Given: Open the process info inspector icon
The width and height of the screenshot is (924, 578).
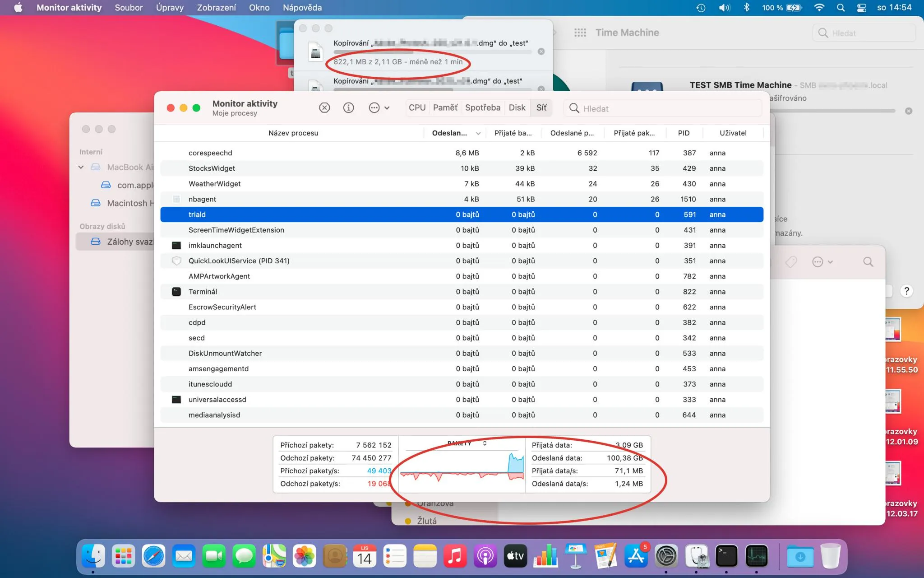Looking at the screenshot, I should click(348, 108).
